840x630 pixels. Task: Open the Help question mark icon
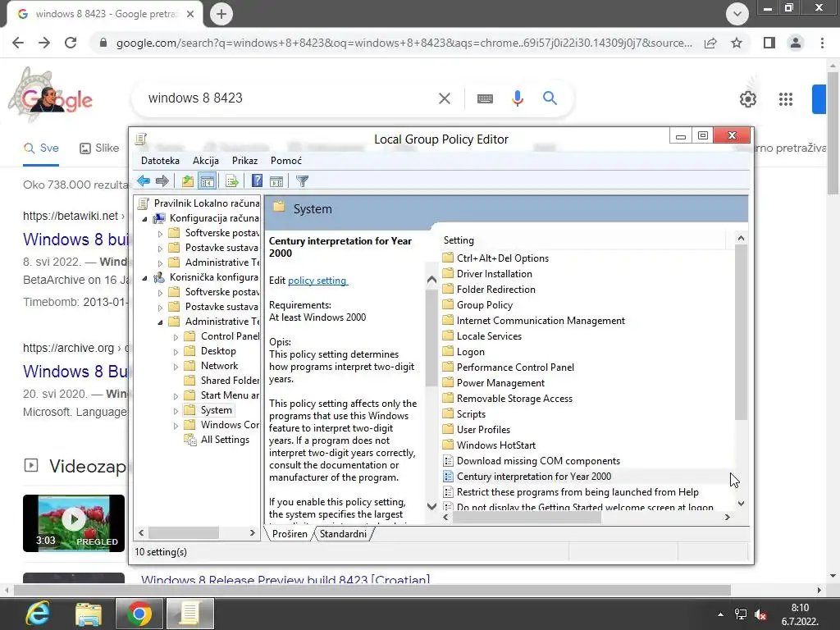coord(257,181)
